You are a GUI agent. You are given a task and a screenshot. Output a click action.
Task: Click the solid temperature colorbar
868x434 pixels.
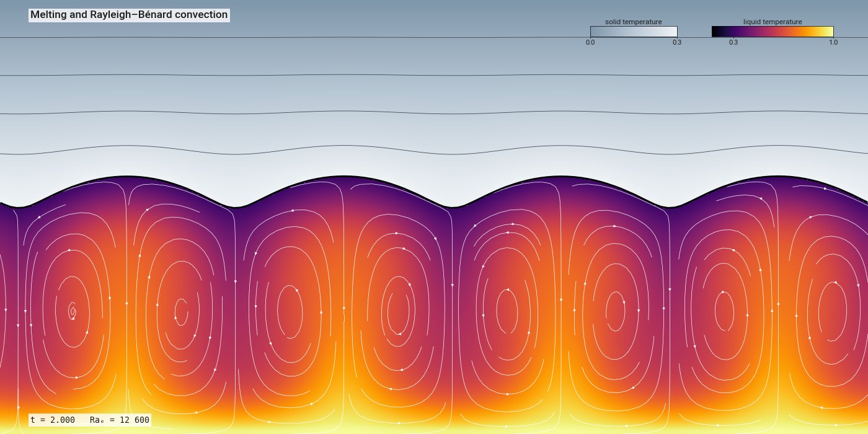coord(634,32)
